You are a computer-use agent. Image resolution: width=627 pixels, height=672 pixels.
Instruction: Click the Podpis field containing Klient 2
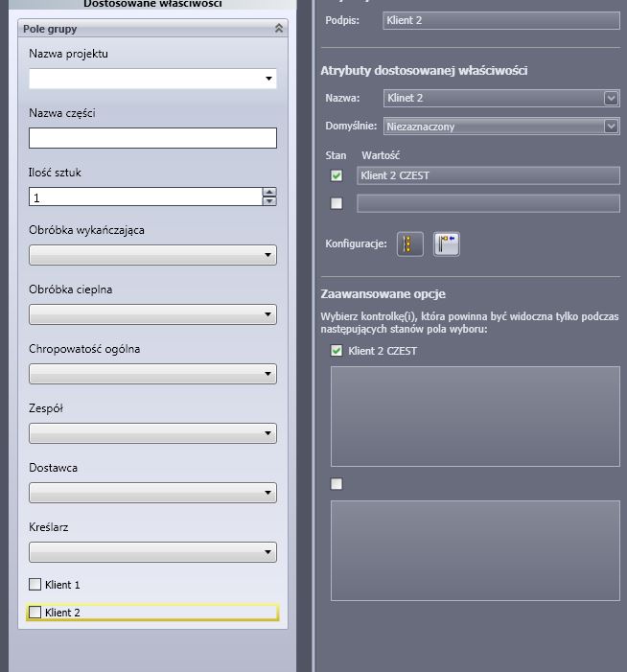pyautogui.click(x=501, y=20)
